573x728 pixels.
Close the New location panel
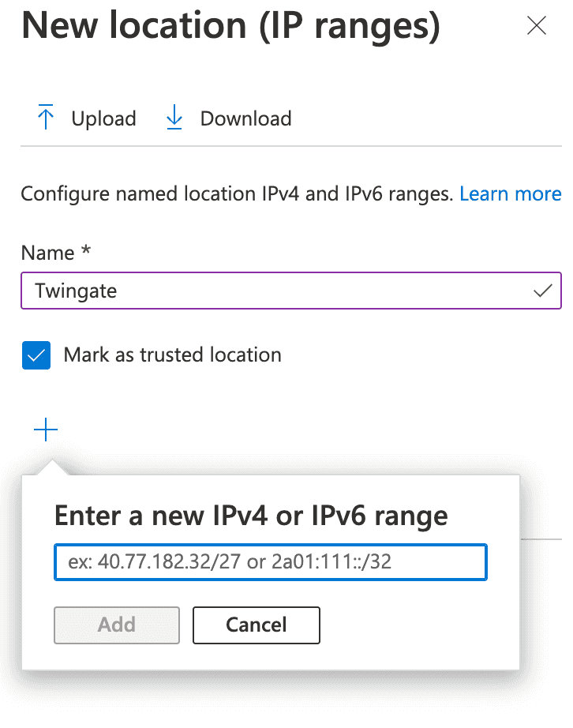(x=536, y=26)
